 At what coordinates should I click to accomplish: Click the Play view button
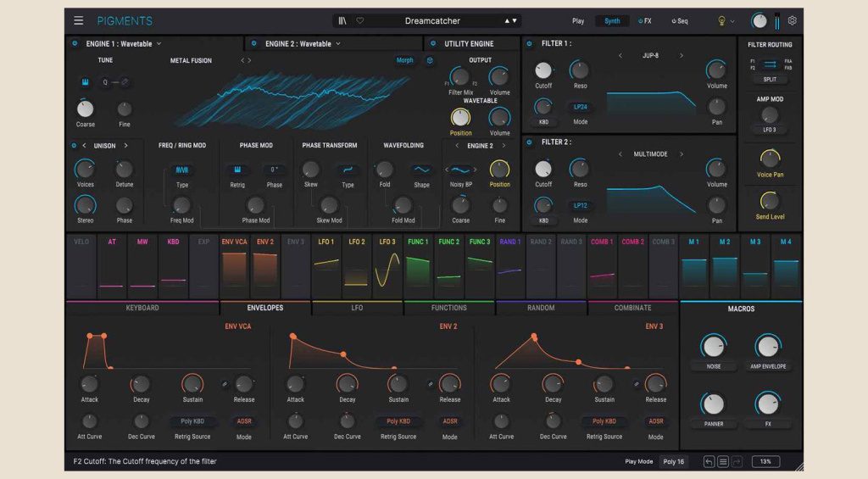pos(578,21)
